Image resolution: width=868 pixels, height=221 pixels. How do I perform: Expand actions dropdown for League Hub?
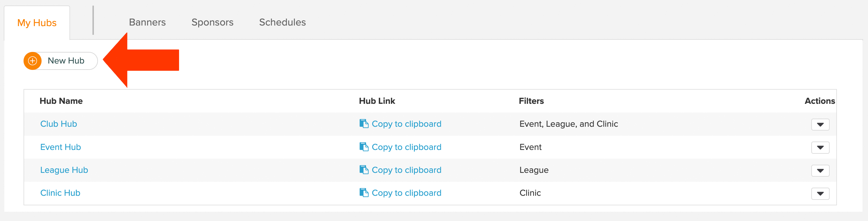pos(820,171)
